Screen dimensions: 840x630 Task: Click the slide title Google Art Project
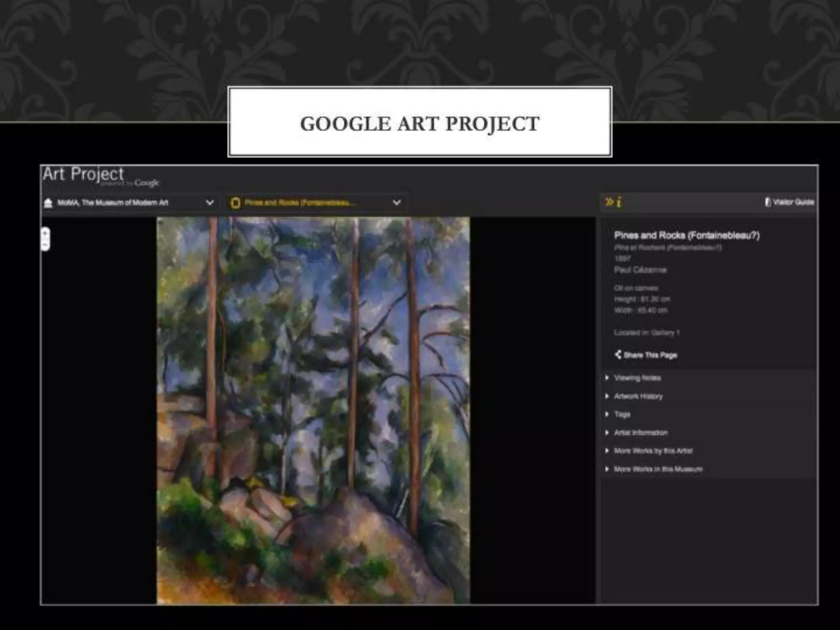(420, 123)
